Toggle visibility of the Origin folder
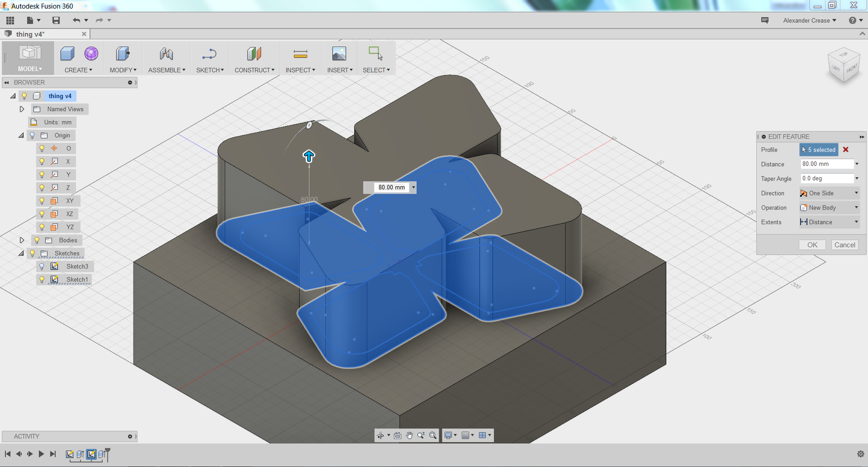Screen dimensions: 868x467 [32, 135]
